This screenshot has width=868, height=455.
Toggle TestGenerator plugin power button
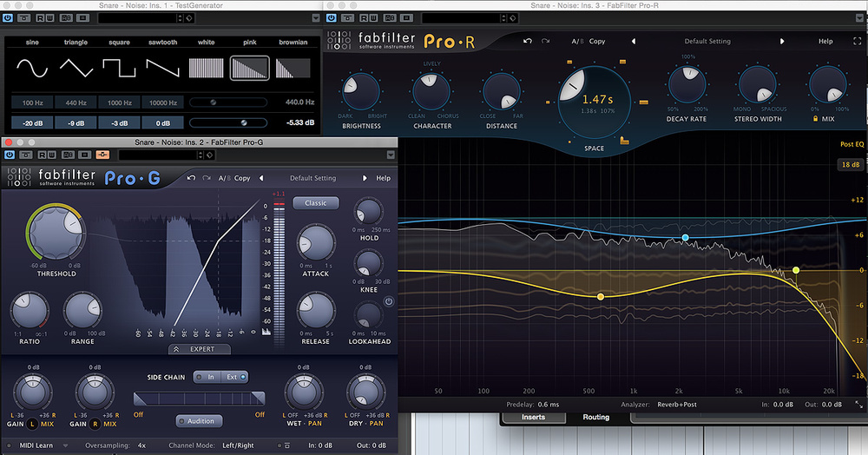coord(8,17)
